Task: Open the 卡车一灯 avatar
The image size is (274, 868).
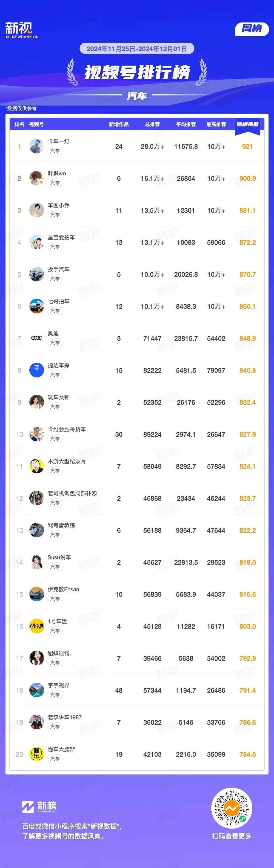Action: tap(36, 146)
